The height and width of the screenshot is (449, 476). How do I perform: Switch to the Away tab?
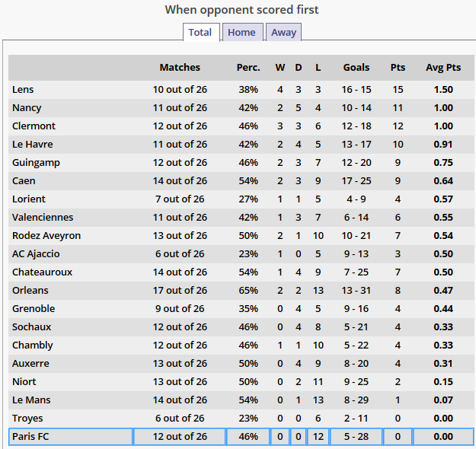(x=284, y=32)
